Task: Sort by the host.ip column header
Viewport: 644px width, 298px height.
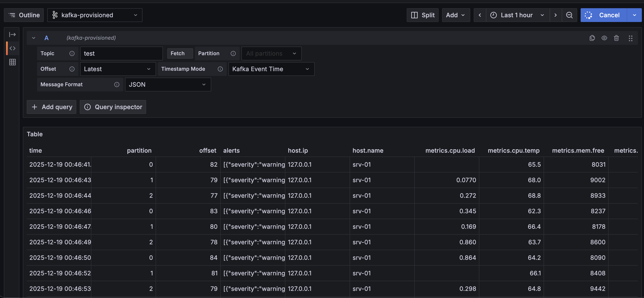Action: [298, 150]
